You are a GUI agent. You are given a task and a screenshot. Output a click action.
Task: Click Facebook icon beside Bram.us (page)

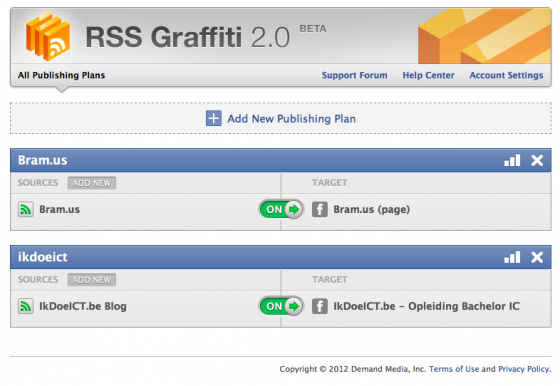(320, 209)
